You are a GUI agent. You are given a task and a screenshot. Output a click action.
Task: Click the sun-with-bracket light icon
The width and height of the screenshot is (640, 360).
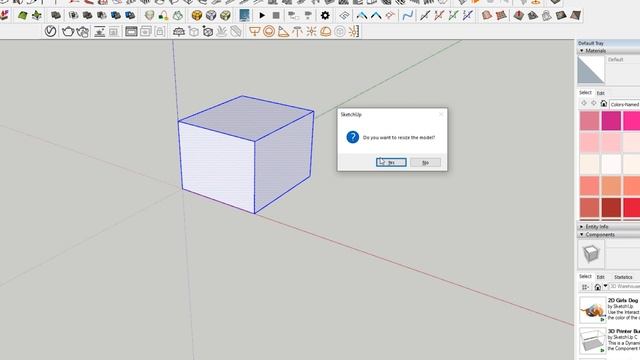point(354,31)
